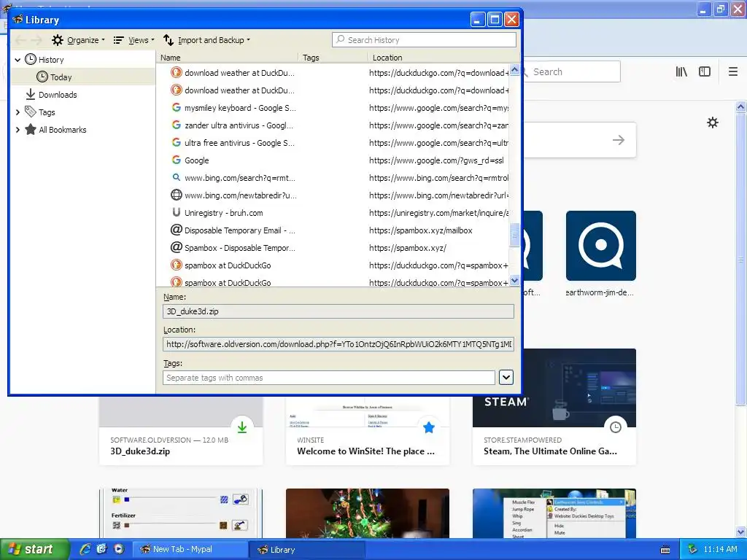Click the Search History field
Viewport: 747px width, 560px height.
tap(424, 40)
